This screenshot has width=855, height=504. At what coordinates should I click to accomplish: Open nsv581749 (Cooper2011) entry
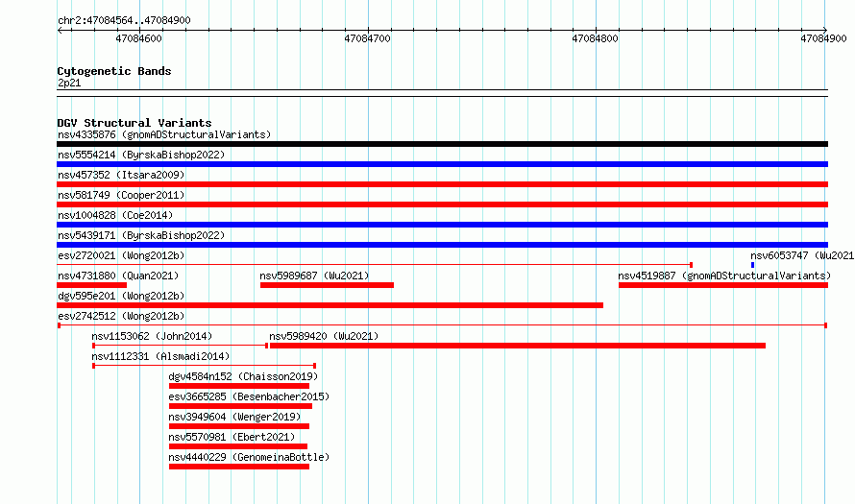tap(121, 195)
